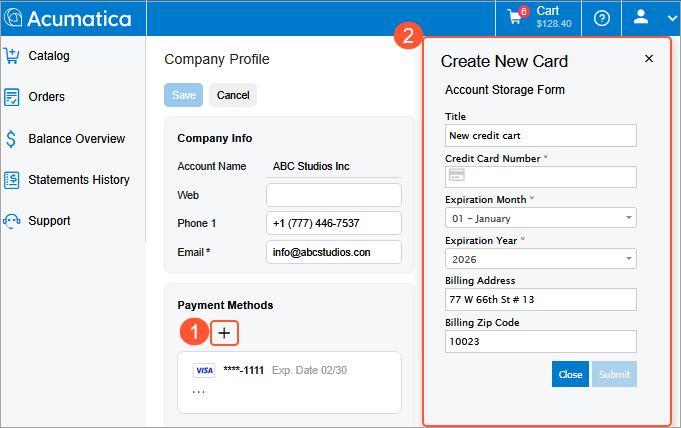
Task: Click the Visa card logo icon
Action: (204, 370)
